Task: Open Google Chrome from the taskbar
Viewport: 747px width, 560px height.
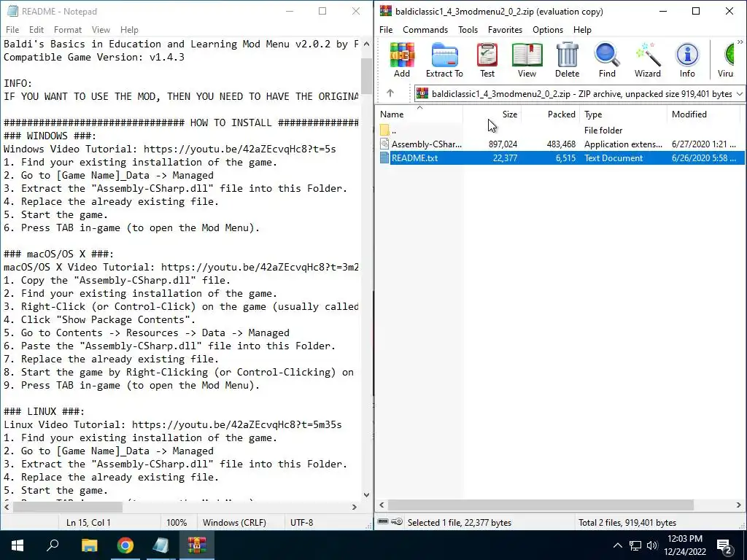Action: point(125,545)
